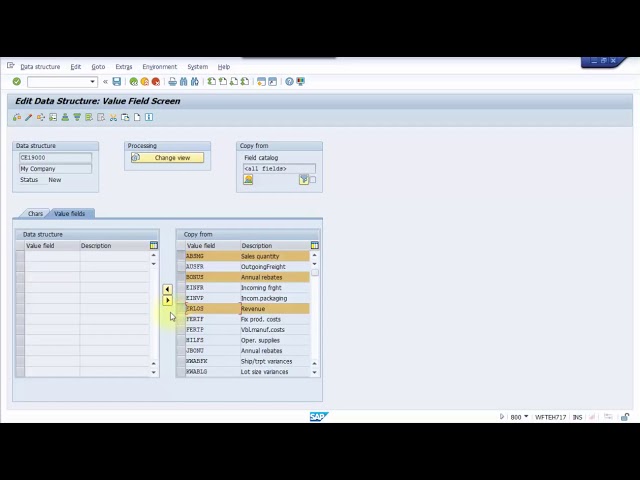Viewport: 640px width, 480px height.
Task: Select row marker for ABSMG Sales quantity
Action: 181,256
